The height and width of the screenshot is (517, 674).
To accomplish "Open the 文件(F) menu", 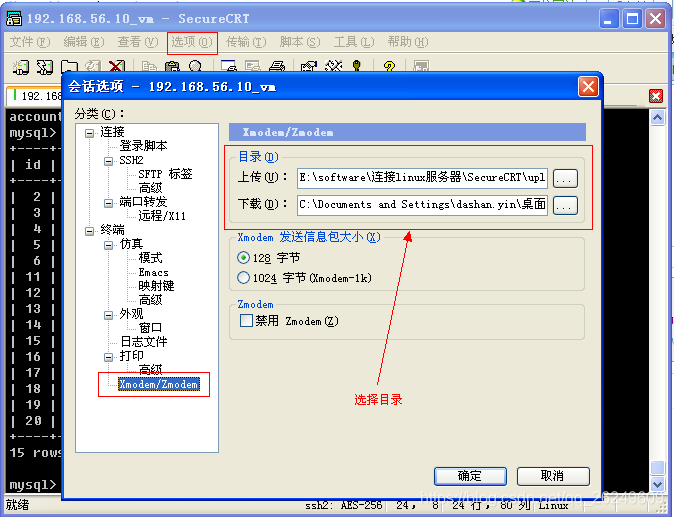I will pyautogui.click(x=30, y=42).
